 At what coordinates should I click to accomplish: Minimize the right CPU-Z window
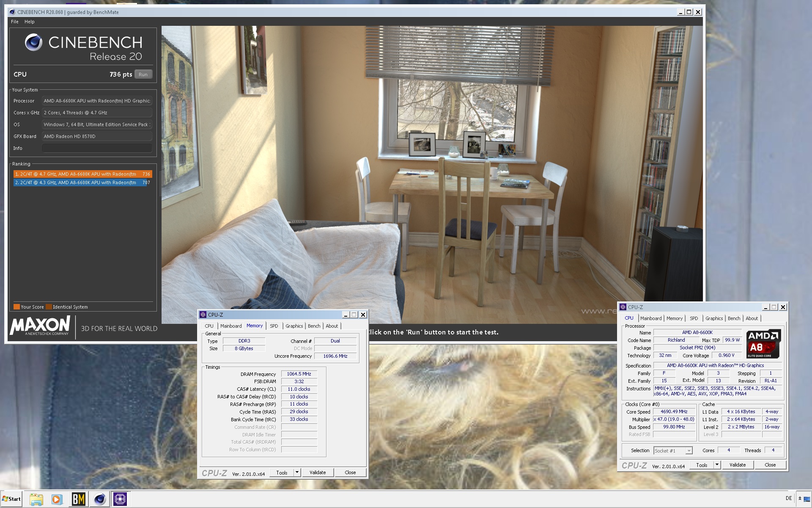pos(765,307)
